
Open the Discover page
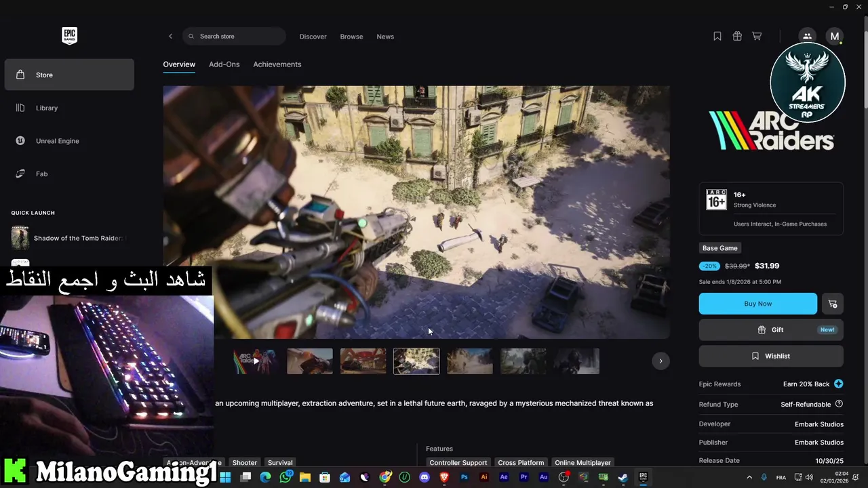click(x=313, y=37)
